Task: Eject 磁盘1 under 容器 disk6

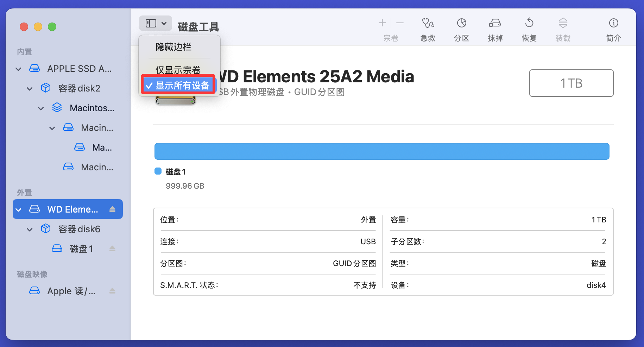Action: (x=112, y=248)
